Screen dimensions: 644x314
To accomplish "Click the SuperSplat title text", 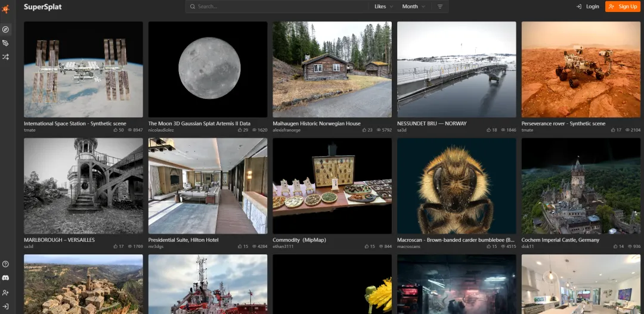I will [43, 7].
